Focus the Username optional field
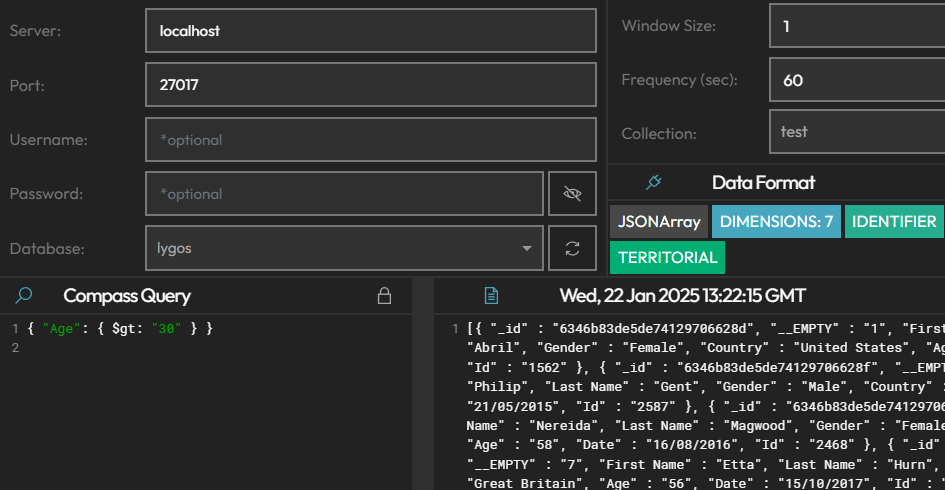Image resolution: width=945 pixels, height=490 pixels. (x=370, y=140)
